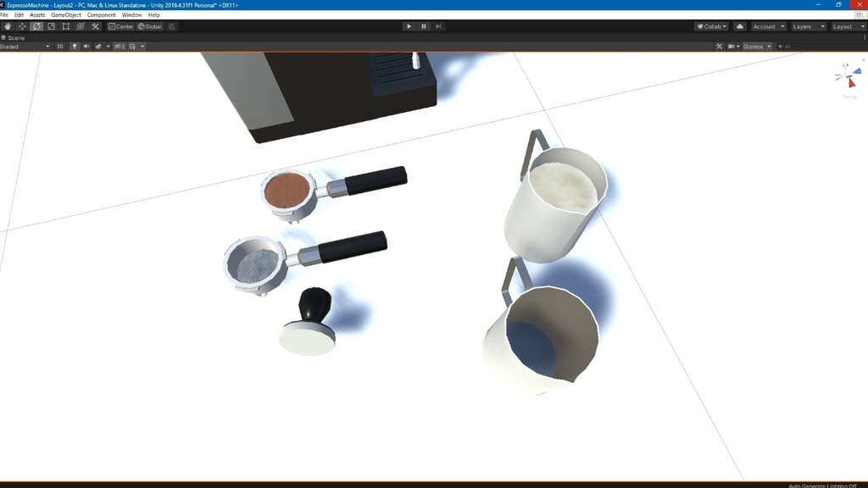Toggle pivot mode Center button

[120, 26]
